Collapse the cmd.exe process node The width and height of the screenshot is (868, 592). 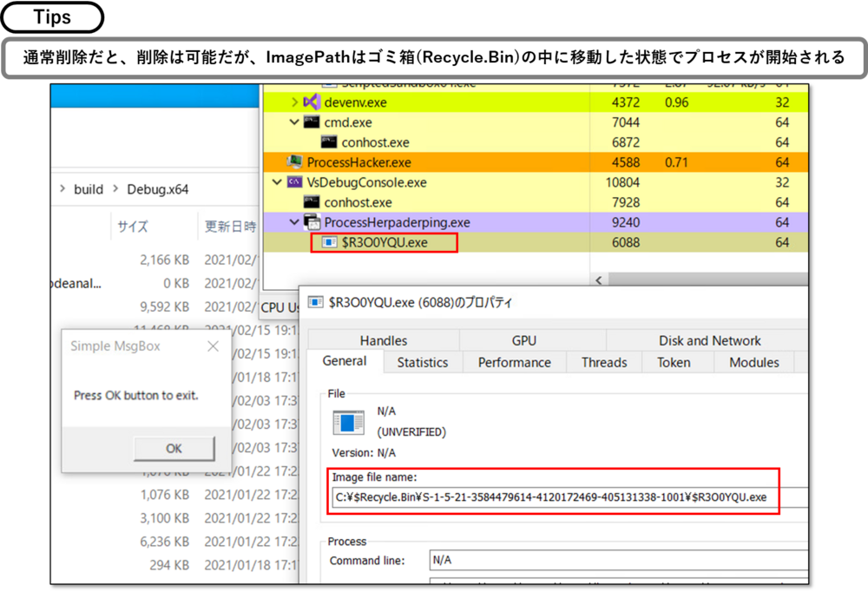[294, 122]
